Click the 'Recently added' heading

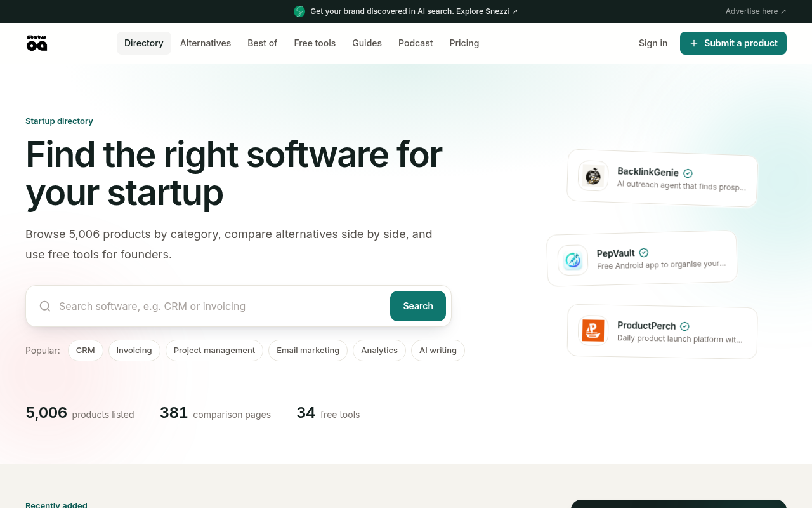tap(56, 505)
